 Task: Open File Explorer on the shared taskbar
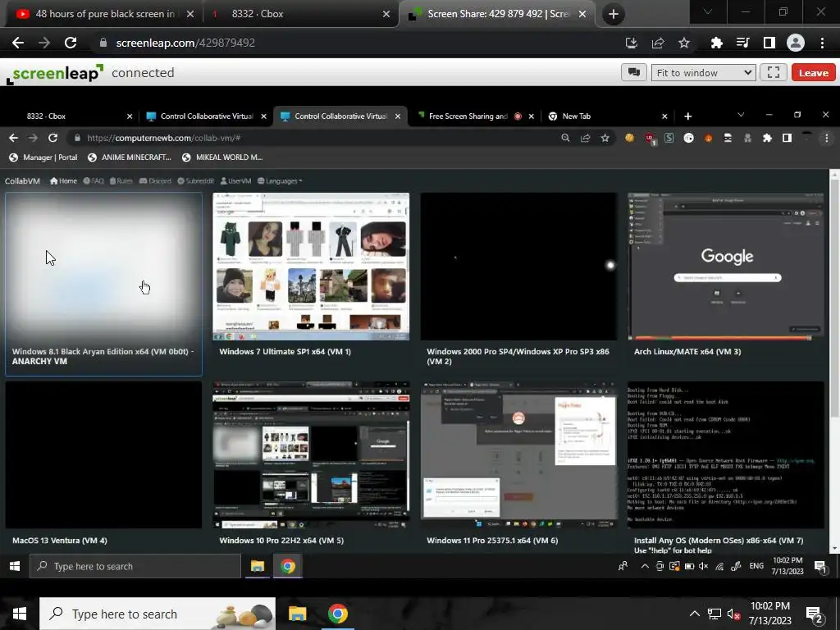257,566
